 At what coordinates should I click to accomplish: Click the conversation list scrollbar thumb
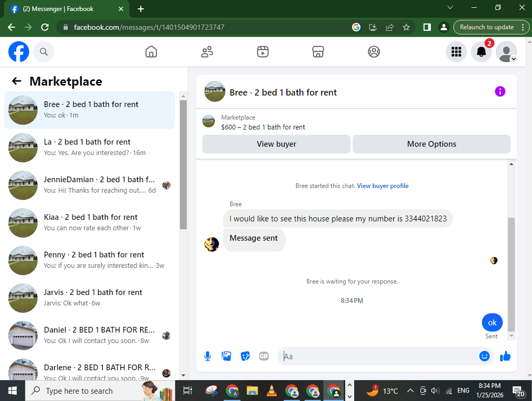click(183, 164)
